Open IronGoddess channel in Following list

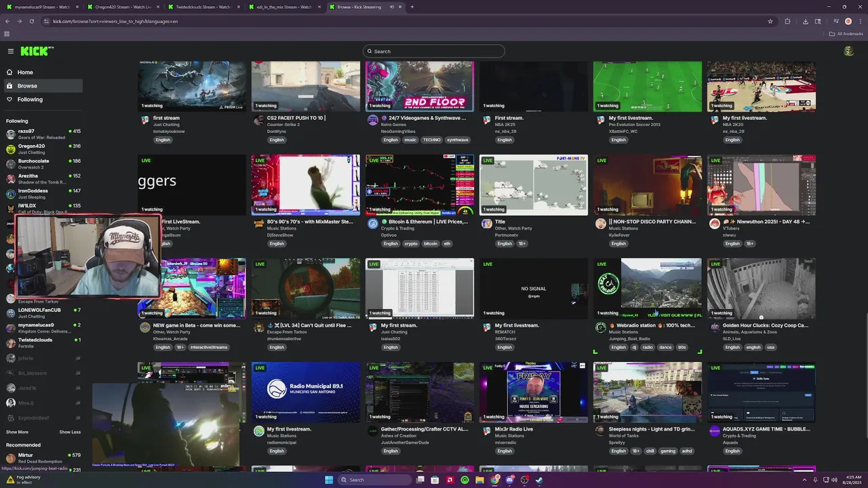point(43,194)
